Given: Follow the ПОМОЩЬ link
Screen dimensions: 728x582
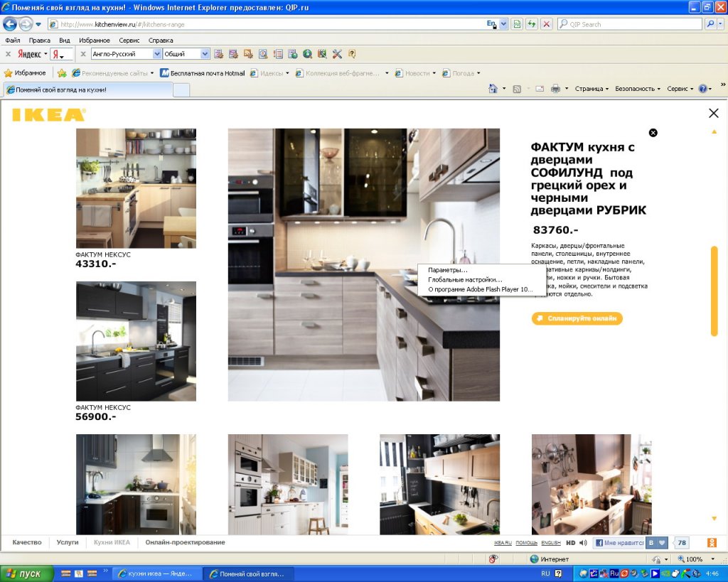Looking at the screenshot, I should click(x=527, y=542).
